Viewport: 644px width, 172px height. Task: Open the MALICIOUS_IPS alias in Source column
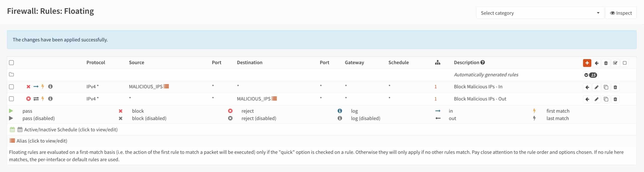149,87
